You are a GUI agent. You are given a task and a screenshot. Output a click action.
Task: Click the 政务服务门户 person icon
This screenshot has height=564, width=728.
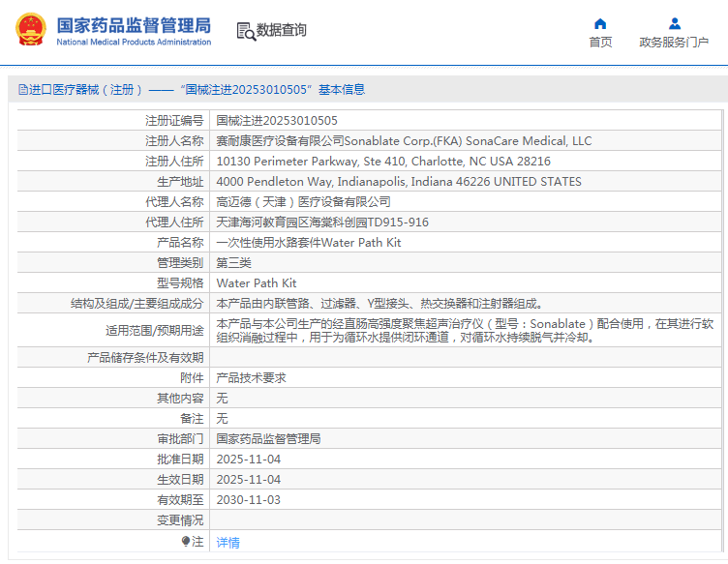point(674,23)
